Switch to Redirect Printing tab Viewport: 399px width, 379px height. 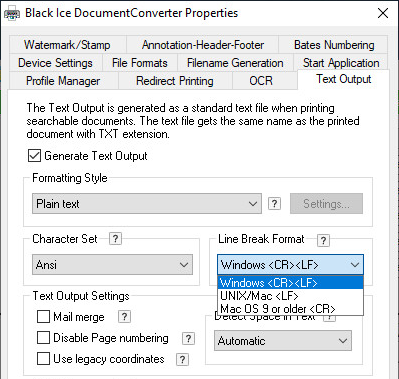point(175,81)
